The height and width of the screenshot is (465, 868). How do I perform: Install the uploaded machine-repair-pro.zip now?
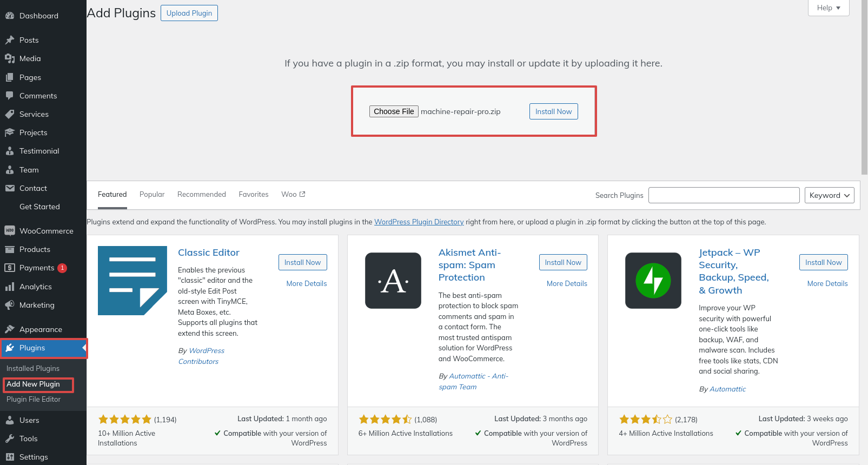point(554,111)
